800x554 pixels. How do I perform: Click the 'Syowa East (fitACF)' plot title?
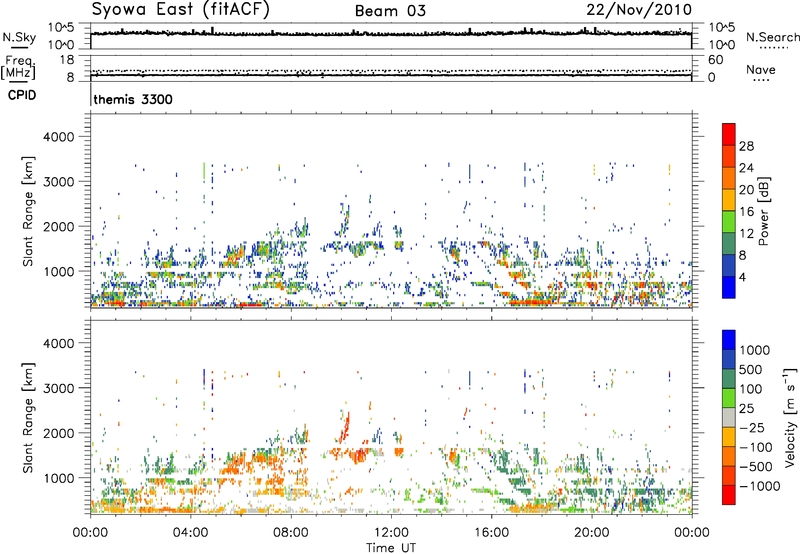(180, 9)
